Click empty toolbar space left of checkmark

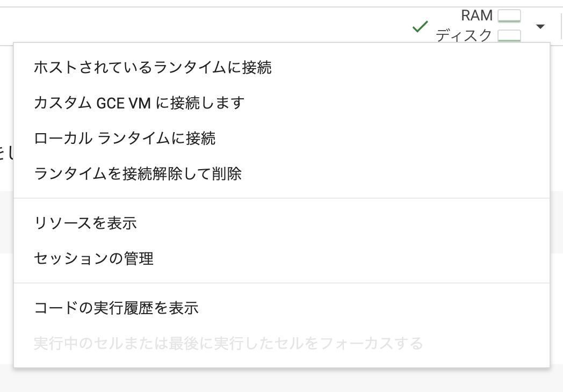205,26
